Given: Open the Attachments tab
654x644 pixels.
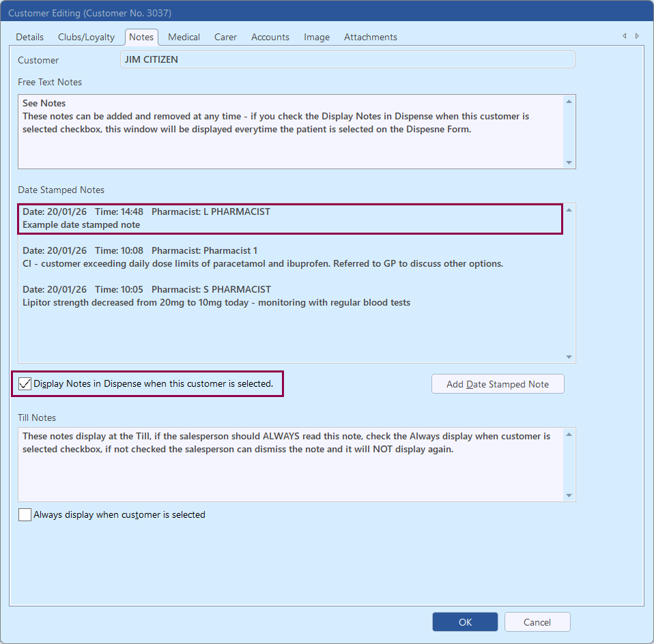Looking at the screenshot, I should 370,38.
